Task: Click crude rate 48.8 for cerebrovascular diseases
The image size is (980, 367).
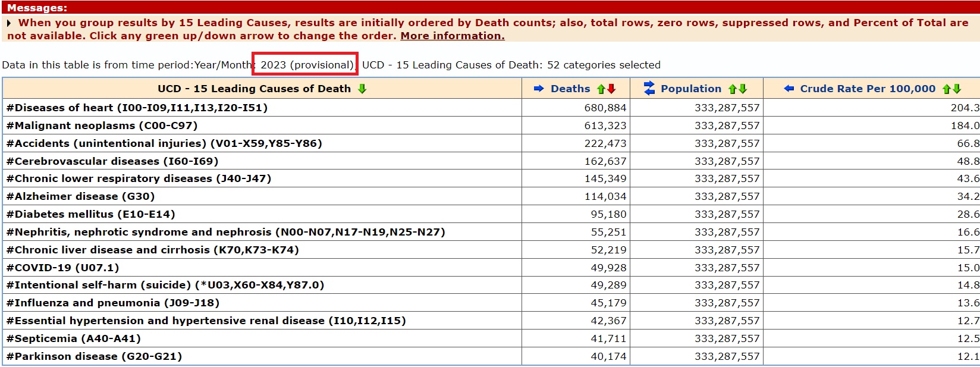Action: click(968, 161)
